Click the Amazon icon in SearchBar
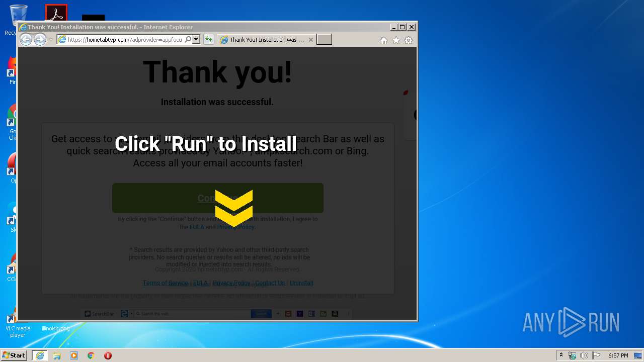Image resolution: width=644 pixels, height=362 pixels. 335,314
